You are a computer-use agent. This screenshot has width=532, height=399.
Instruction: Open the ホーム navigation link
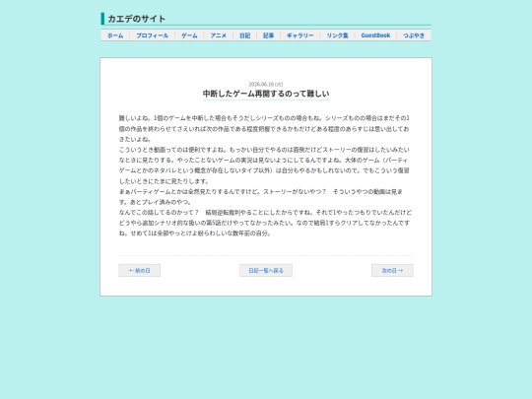click(115, 35)
